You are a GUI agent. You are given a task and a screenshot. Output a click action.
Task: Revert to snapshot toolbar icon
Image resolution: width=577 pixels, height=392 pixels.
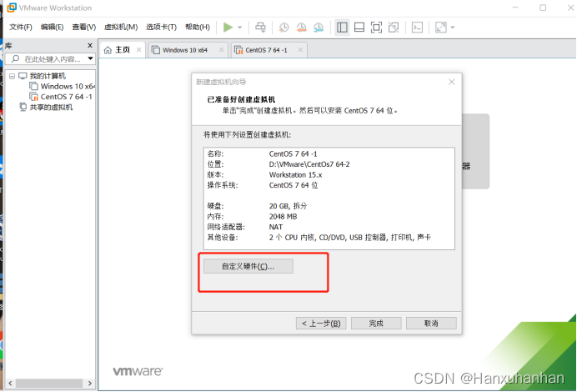tap(301, 28)
